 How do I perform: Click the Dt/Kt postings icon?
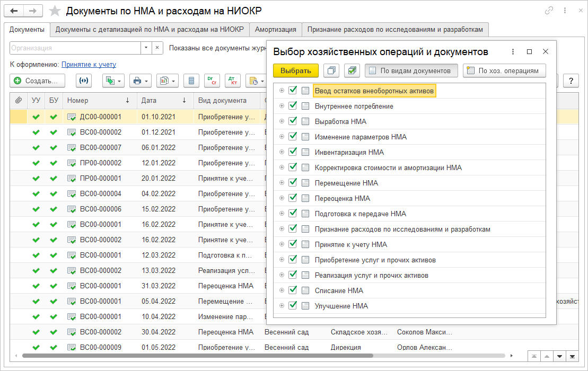[x=232, y=81]
